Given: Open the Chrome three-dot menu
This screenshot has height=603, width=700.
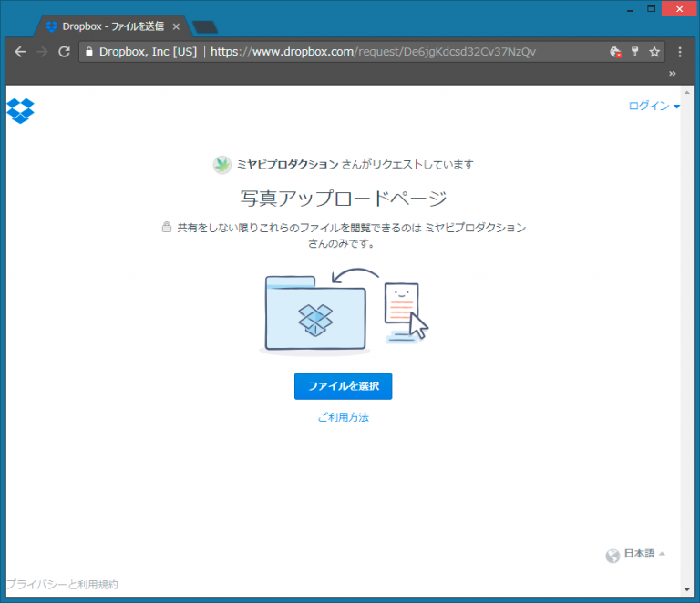Looking at the screenshot, I should [680, 52].
